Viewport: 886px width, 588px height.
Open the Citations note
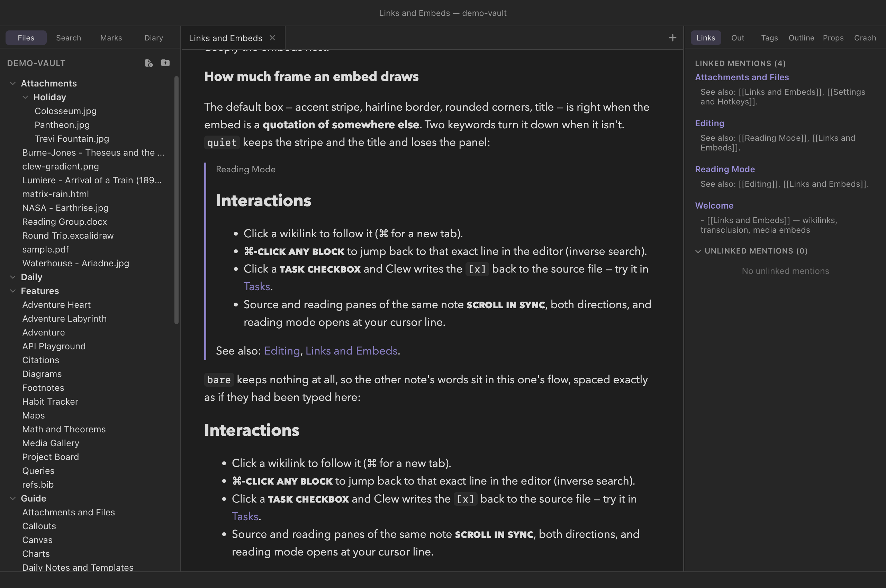tap(40, 360)
